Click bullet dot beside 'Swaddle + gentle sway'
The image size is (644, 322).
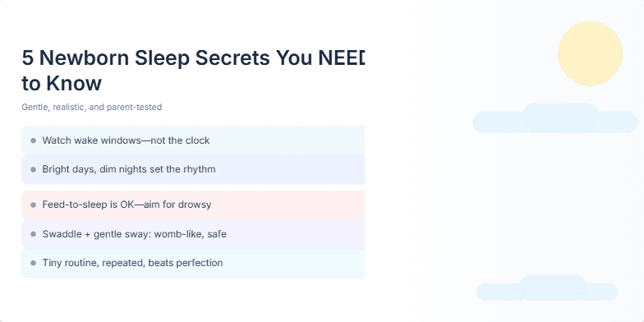pyautogui.click(x=33, y=234)
